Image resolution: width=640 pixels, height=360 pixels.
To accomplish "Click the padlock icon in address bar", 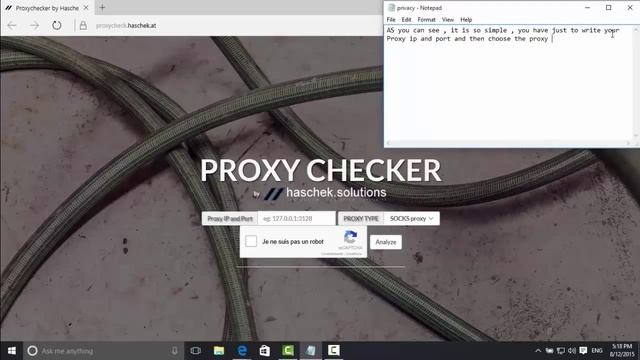I will [83, 25].
